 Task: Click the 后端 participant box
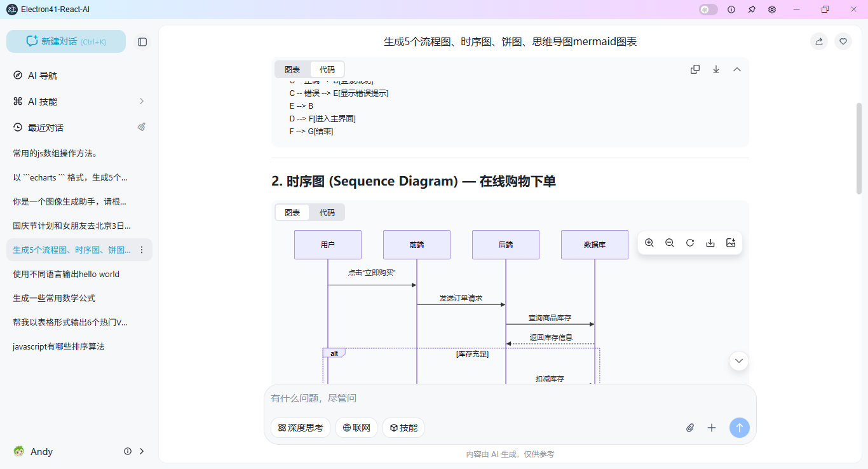(x=506, y=245)
